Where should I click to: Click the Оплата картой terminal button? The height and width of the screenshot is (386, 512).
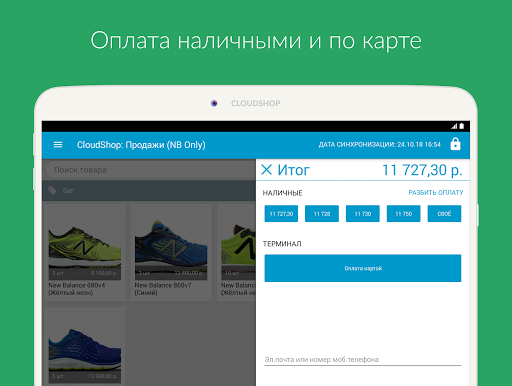[363, 268]
